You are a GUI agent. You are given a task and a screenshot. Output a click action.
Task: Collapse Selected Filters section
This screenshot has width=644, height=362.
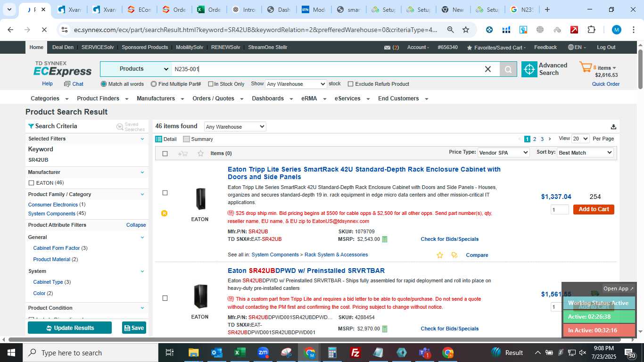(142, 139)
